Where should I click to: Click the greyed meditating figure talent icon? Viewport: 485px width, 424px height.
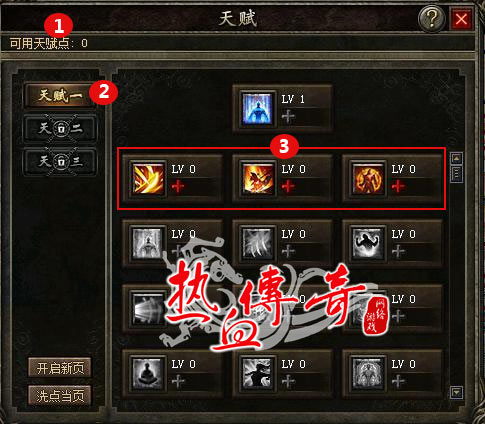(148, 374)
